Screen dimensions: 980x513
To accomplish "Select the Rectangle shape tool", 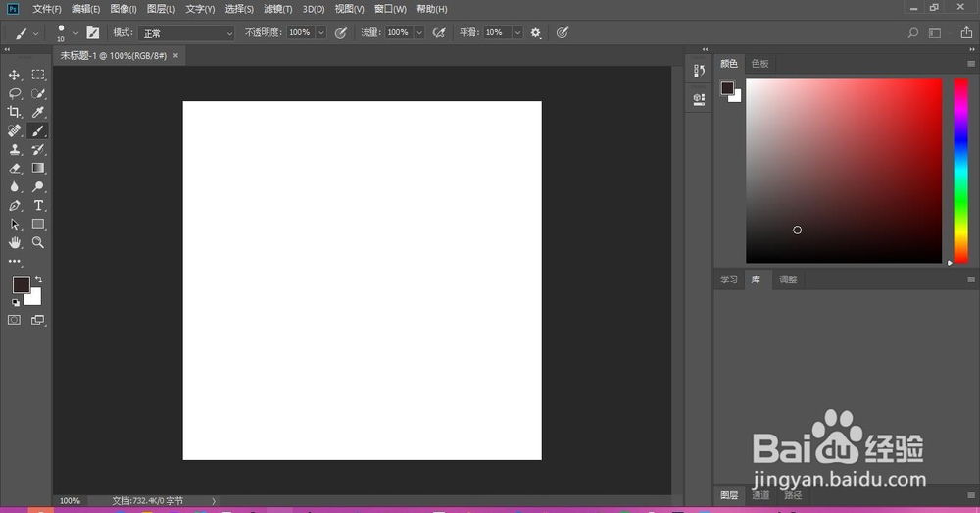I will pyautogui.click(x=38, y=224).
